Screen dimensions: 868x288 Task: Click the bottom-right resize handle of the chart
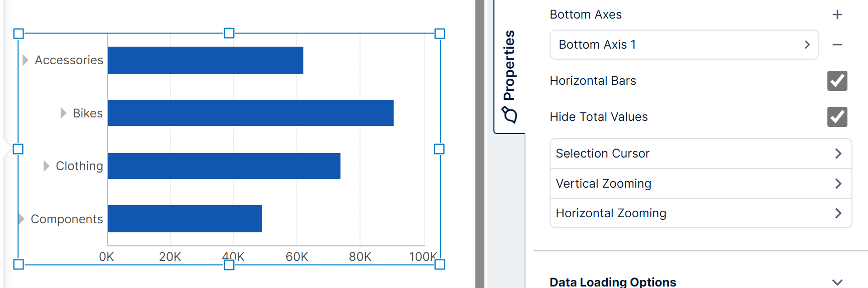coord(439,264)
